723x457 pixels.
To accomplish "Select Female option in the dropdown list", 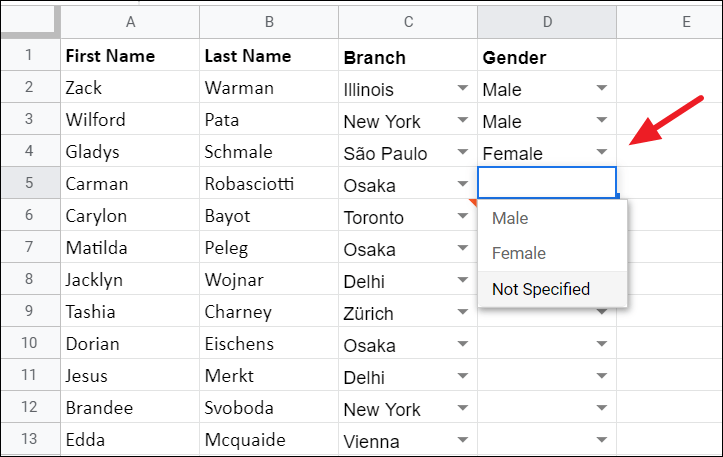I will (x=519, y=254).
